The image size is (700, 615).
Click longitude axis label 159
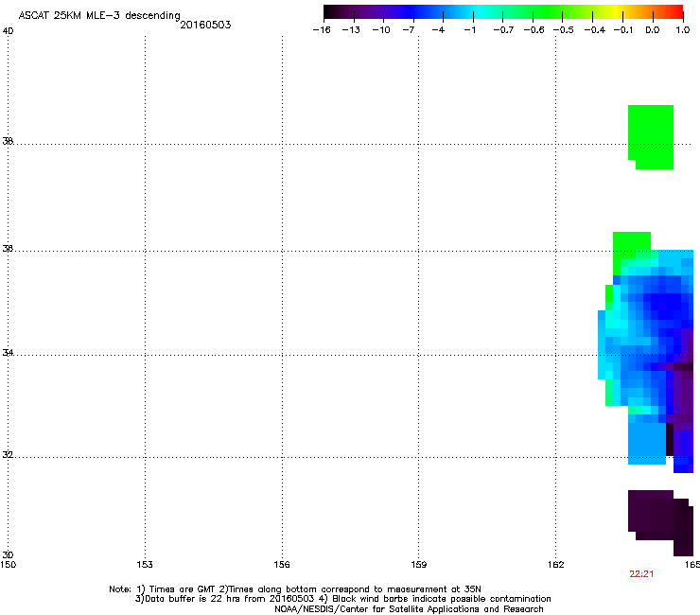[x=419, y=565]
